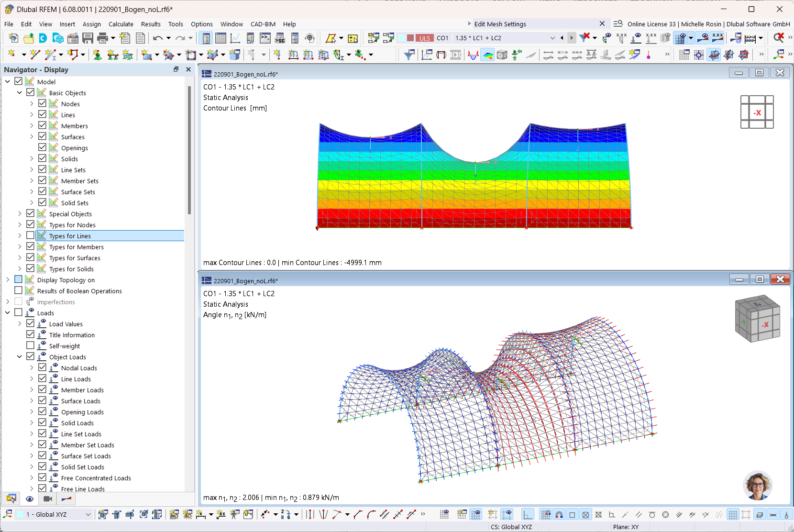Click the new solid cube icon

234,55
